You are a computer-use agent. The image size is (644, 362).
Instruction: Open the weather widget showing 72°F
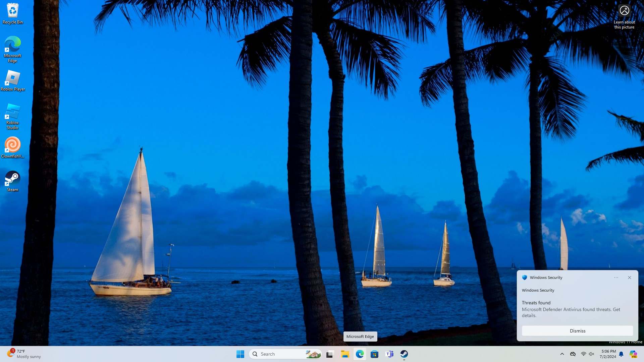click(x=23, y=354)
